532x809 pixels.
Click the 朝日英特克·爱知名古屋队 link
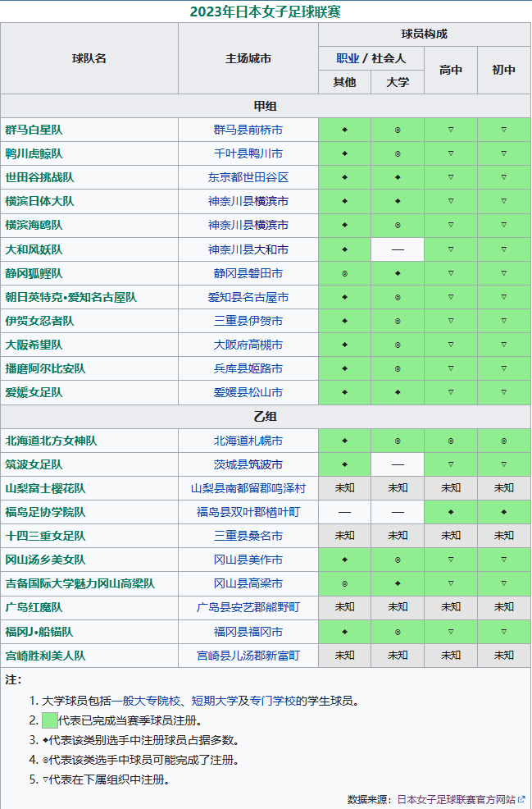click(71, 297)
